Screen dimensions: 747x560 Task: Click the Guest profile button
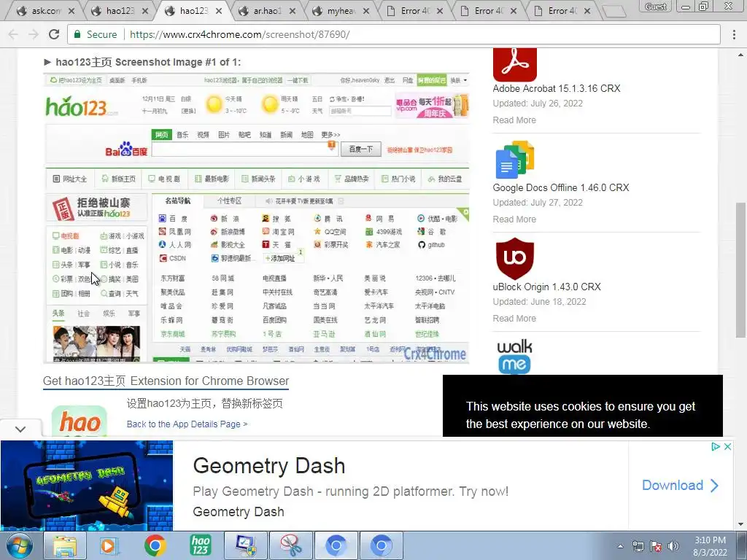click(656, 6)
